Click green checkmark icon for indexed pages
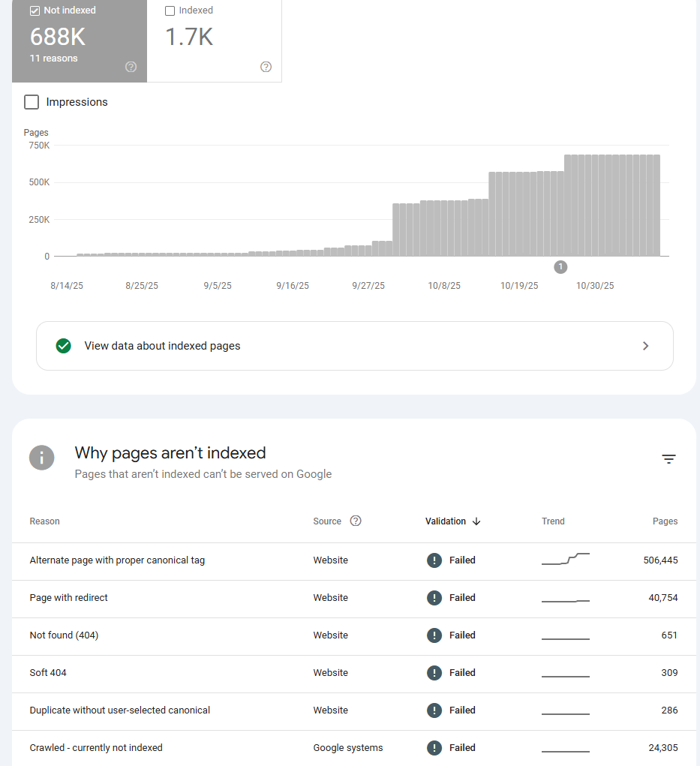 [x=64, y=346]
